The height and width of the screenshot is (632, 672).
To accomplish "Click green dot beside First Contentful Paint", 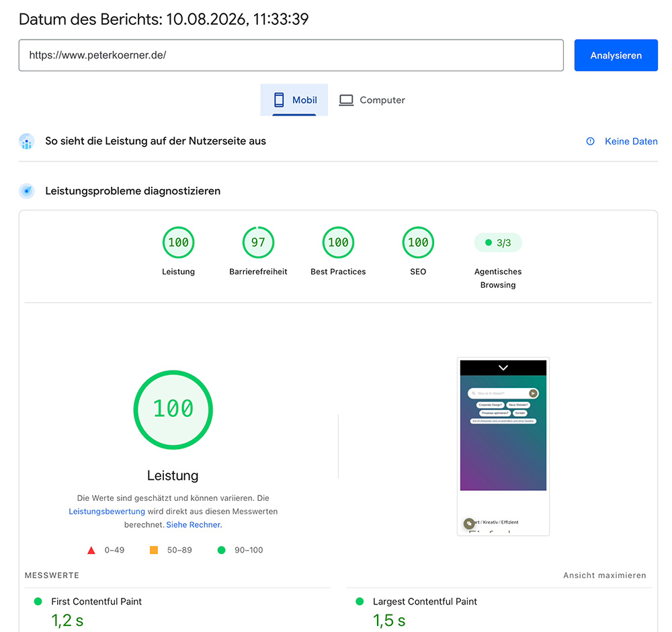I will pyautogui.click(x=38, y=601).
